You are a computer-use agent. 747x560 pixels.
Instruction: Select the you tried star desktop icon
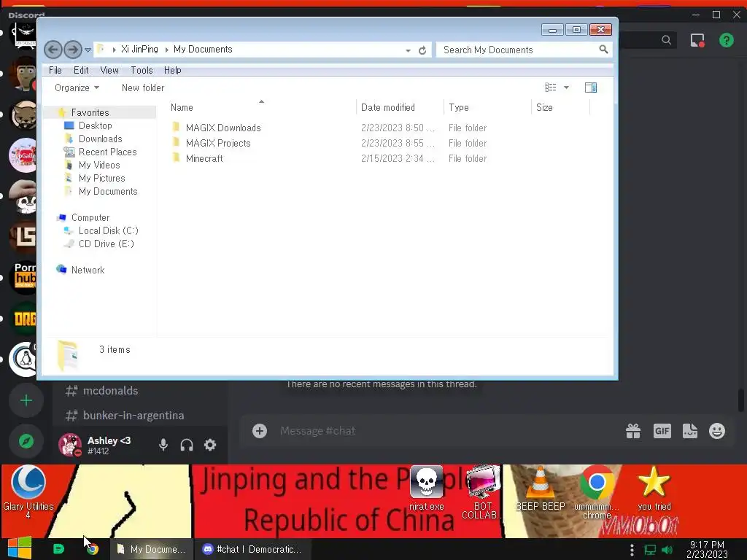[654, 489]
